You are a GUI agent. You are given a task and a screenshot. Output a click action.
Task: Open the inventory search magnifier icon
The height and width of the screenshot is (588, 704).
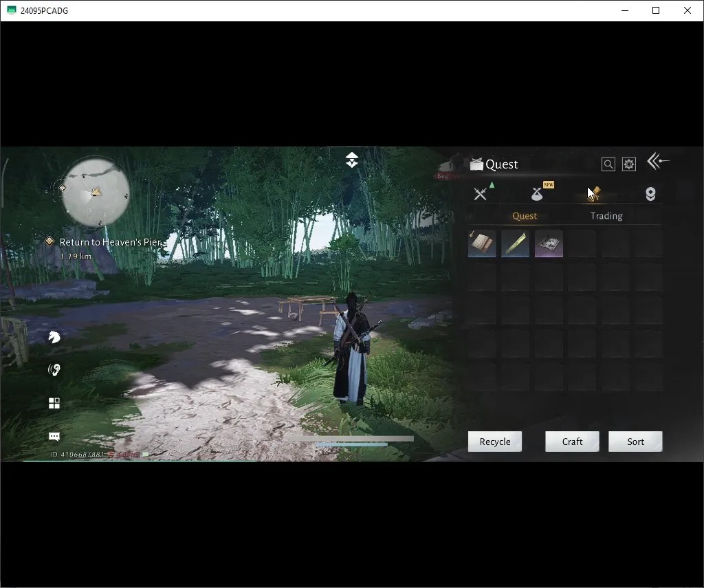coord(608,164)
